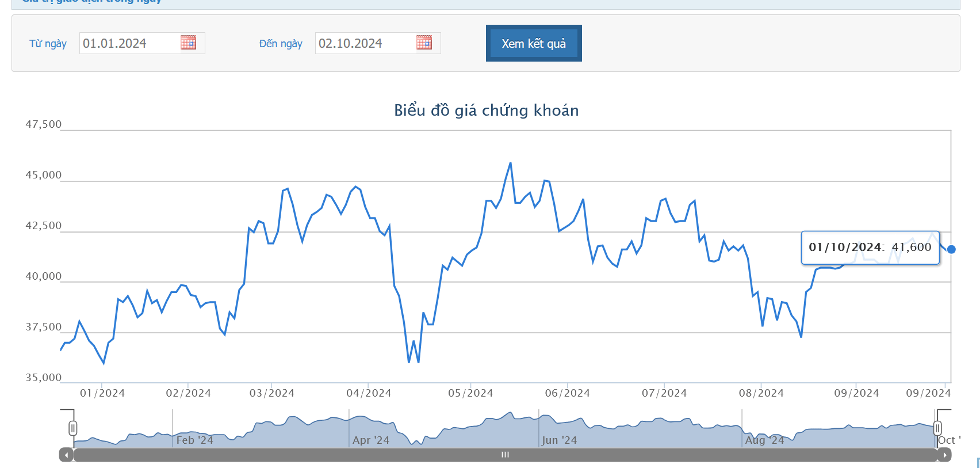Open calendar picker for Đến ngày
The height and width of the screenshot is (468, 980).
(x=424, y=43)
